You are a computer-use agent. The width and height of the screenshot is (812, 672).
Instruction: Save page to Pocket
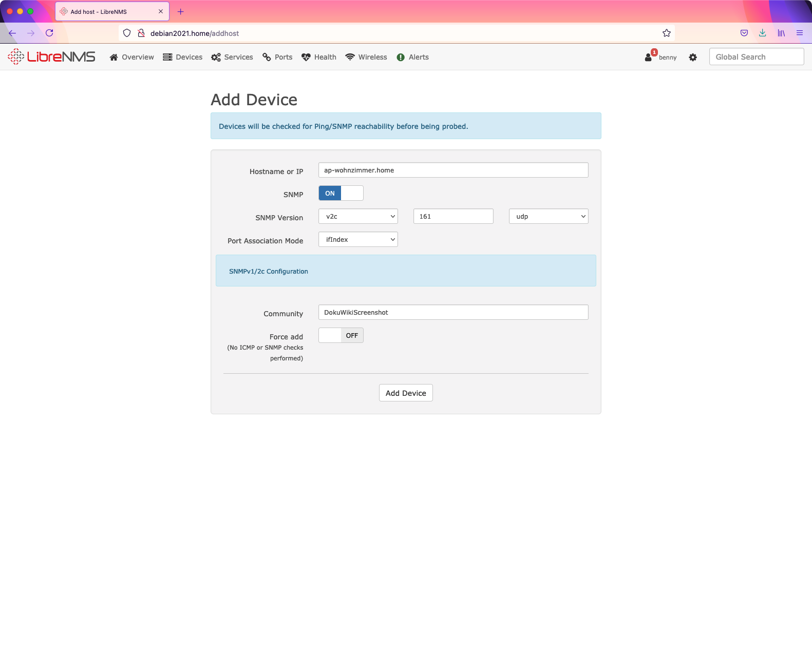[744, 33]
